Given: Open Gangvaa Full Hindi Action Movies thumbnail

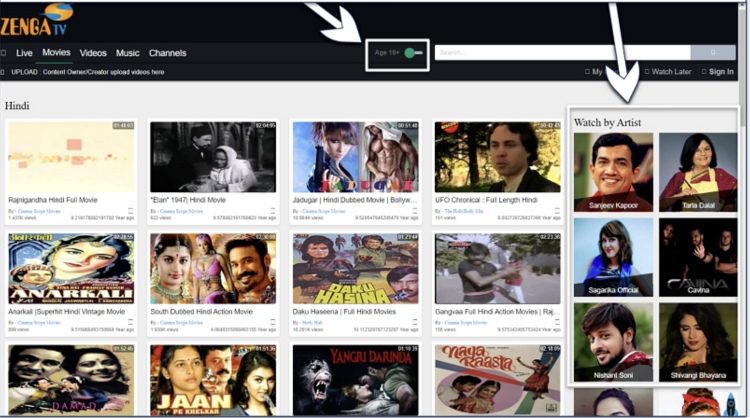Looking at the screenshot, I should [x=497, y=268].
